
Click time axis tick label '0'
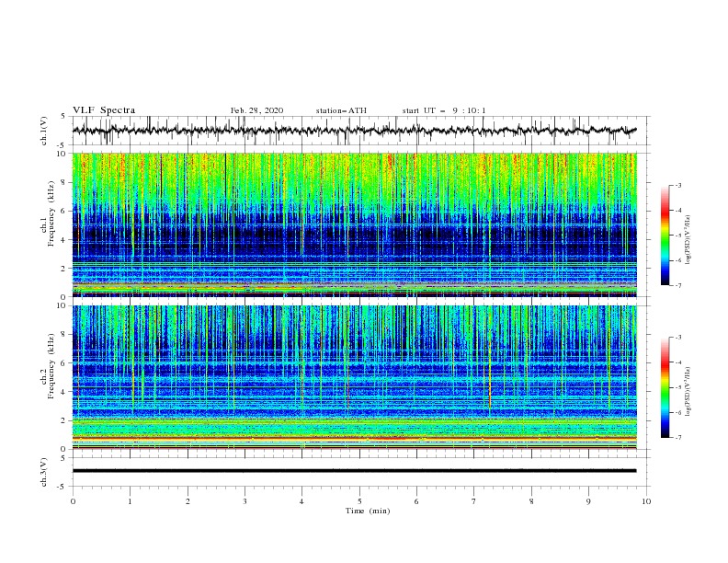[x=73, y=501]
